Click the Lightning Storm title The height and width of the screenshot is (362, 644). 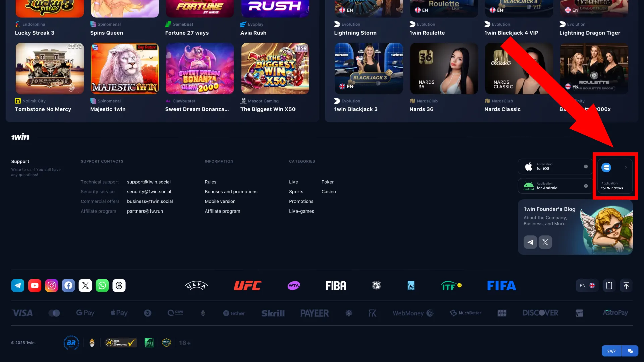click(x=355, y=33)
